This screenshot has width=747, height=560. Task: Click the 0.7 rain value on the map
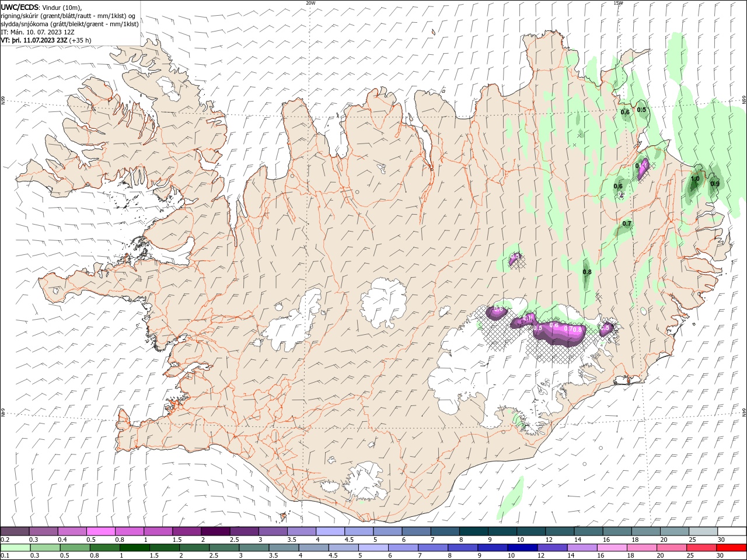[627, 223]
